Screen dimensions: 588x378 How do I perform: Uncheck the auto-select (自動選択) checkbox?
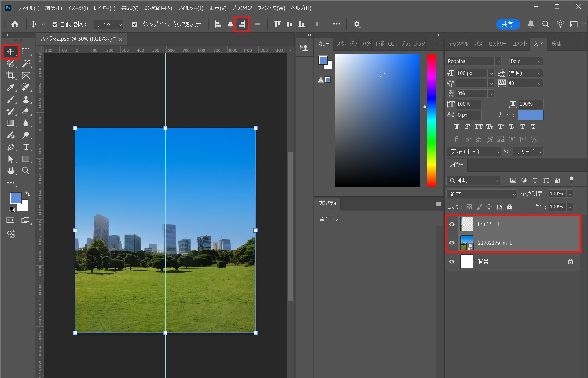pos(55,24)
